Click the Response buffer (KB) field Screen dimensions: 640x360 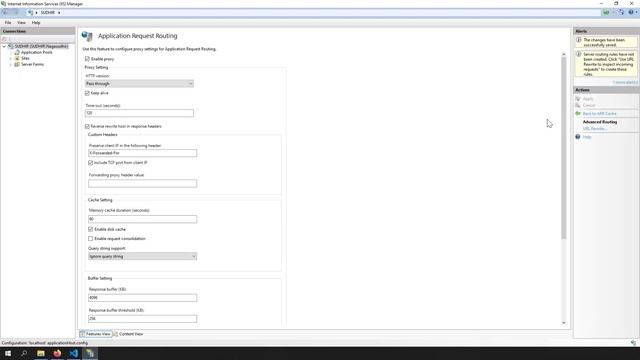click(x=142, y=298)
